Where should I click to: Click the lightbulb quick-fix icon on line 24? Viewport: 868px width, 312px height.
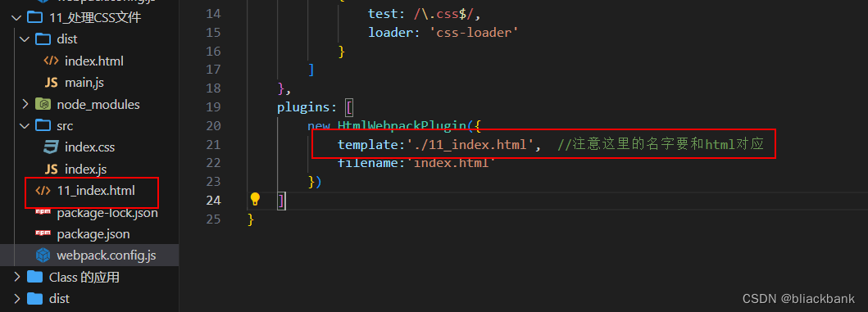tap(255, 199)
